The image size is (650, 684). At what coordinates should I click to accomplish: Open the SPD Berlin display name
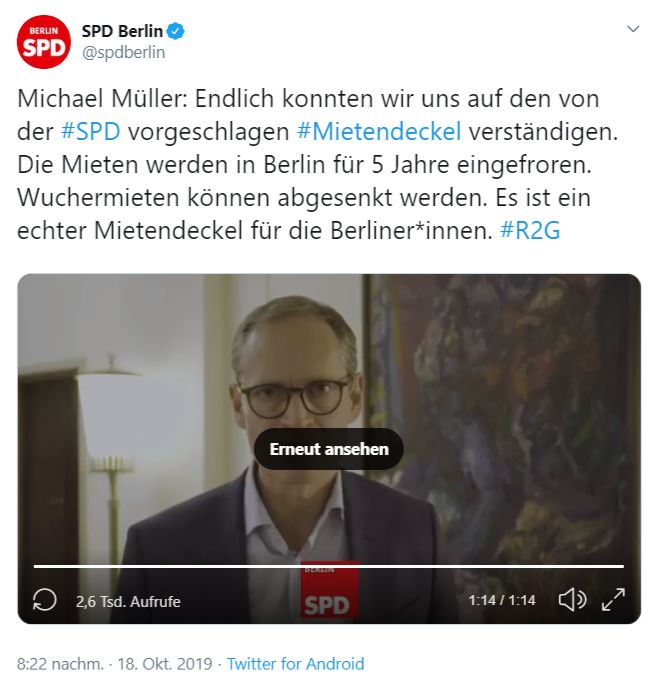pyautogui.click(x=122, y=31)
